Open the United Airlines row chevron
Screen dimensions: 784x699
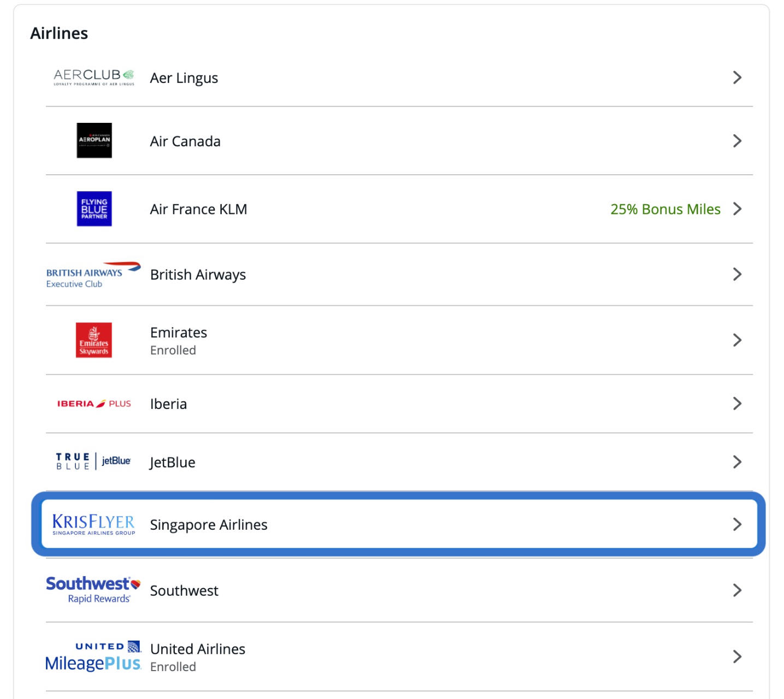(737, 656)
